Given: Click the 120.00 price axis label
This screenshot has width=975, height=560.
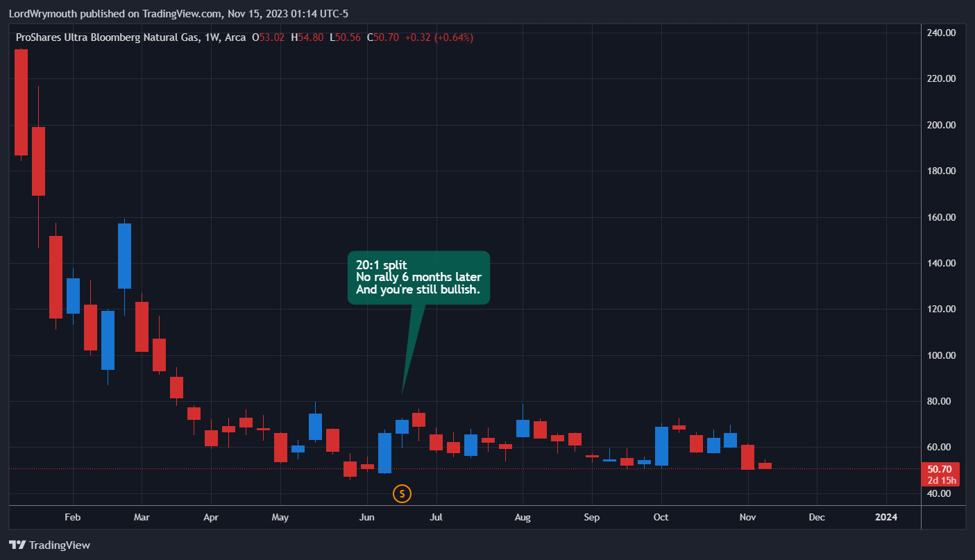Looking at the screenshot, I should click(x=942, y=309).
